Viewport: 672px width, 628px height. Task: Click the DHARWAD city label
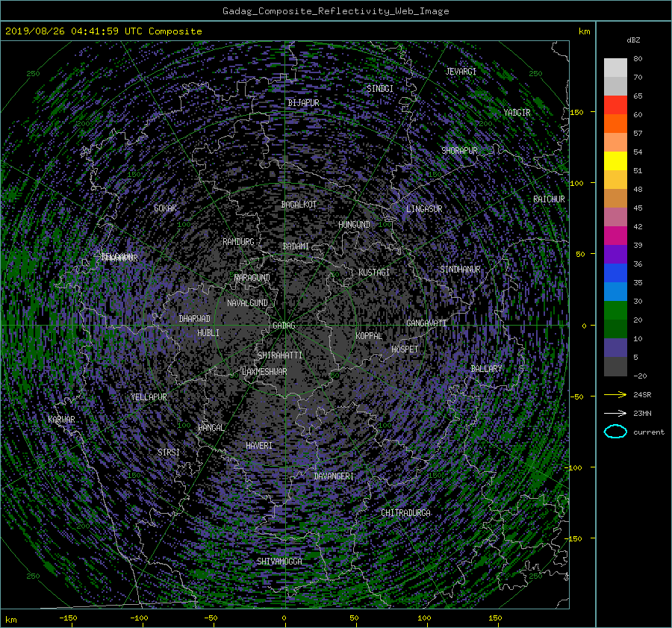pyautogui.click(x=194, y=319)
